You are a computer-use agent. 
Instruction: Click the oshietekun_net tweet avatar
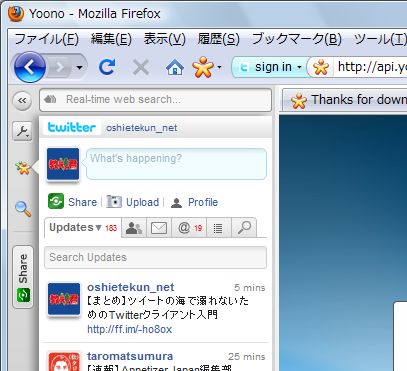pyautogui.click(x=64, y=299)
